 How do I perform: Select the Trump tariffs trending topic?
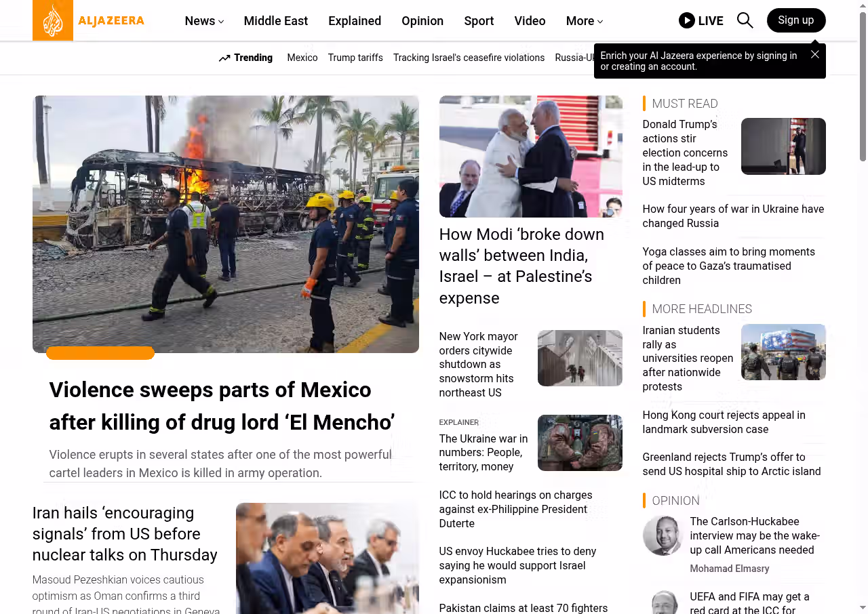[x=355, y=58]
